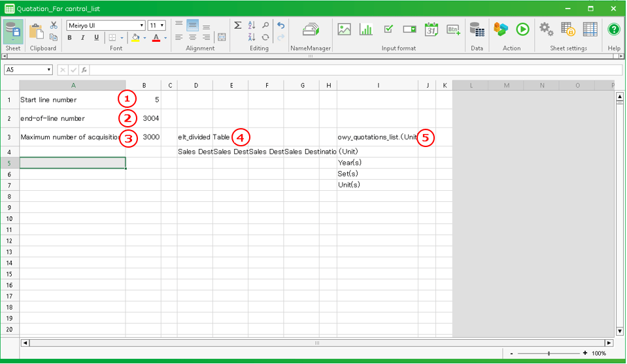Viewport: 627px width, 364px height.
Task: Toggle bold formatting
Action: point(69,38)
